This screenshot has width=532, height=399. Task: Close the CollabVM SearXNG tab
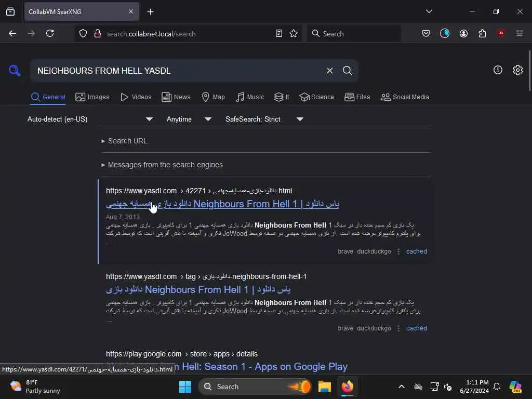click(x=130, y=11)
